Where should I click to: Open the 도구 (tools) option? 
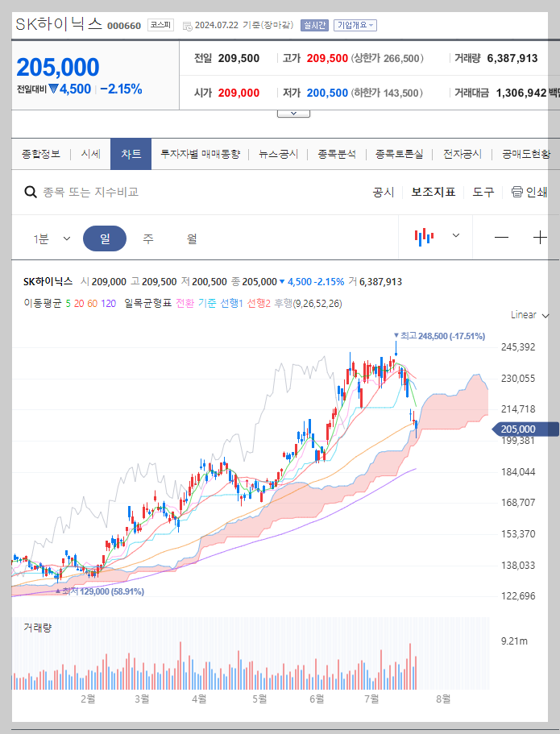coord(483,193)
